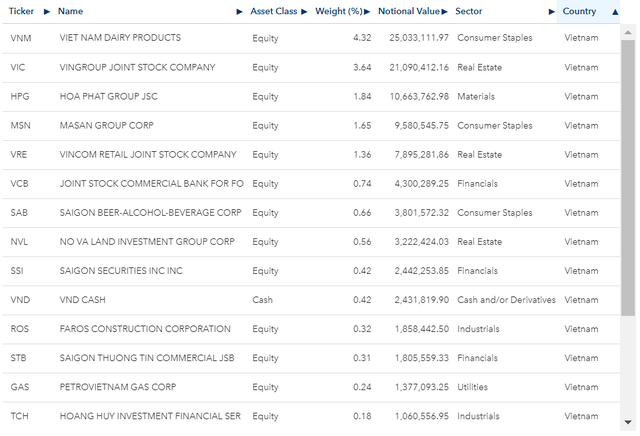Screen dimensions: 640x436
Task: Click the arrow icon beside Name header
Action: point(240,12)
